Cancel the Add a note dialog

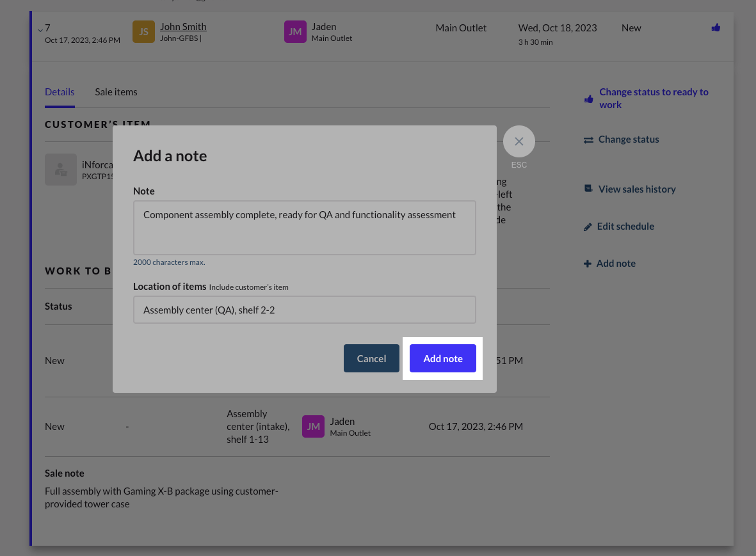[x=371, y=358]
